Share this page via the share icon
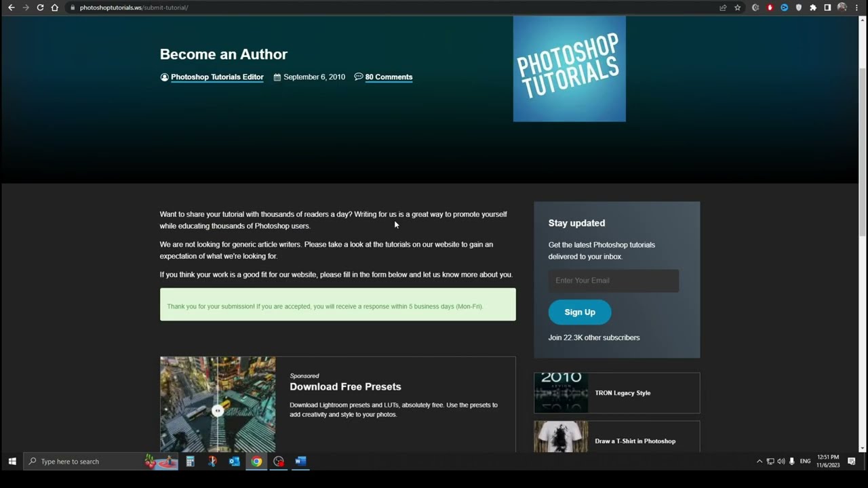The height and width of the screenshot is (488, 868). pyautogui.click(x=723, y=7)
